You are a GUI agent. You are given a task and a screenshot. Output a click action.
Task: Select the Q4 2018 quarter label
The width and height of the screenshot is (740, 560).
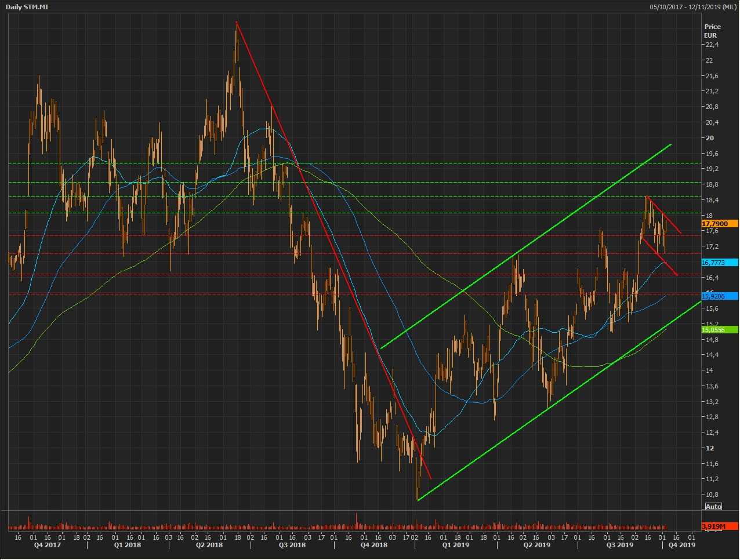[373, 545]
